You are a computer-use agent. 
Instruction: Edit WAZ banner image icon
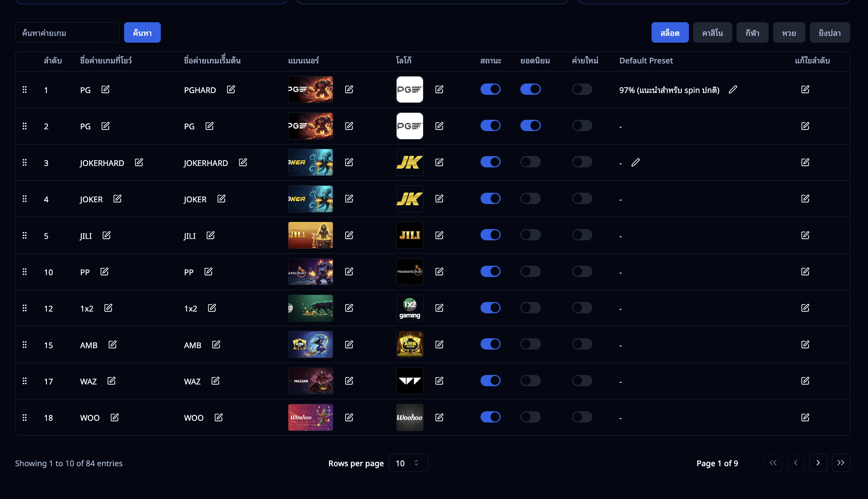(349, 381)
